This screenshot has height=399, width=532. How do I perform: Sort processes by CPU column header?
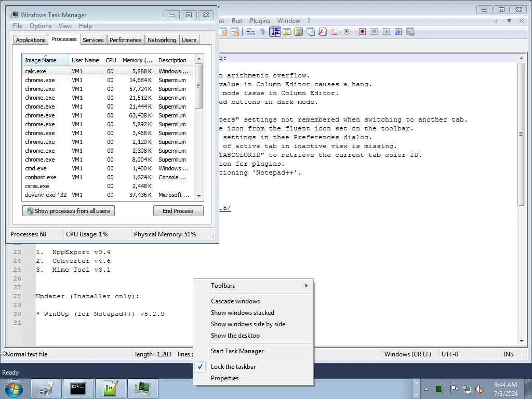pos(111,60)
